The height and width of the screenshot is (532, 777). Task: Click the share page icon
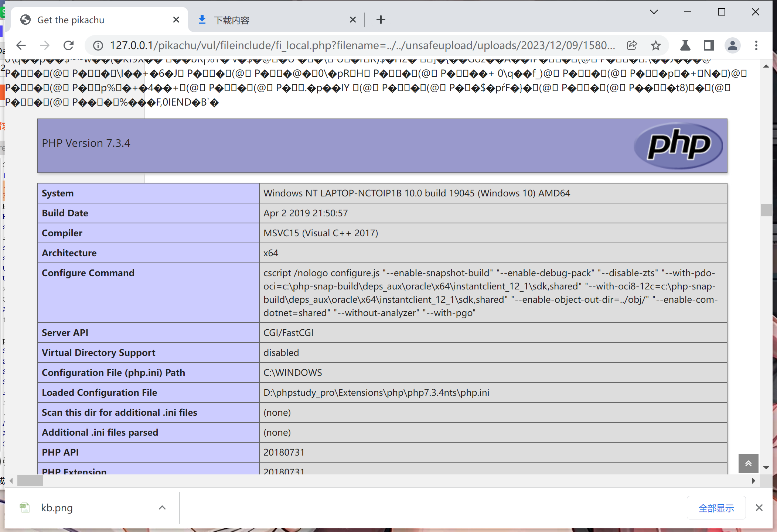click(632, 45)
